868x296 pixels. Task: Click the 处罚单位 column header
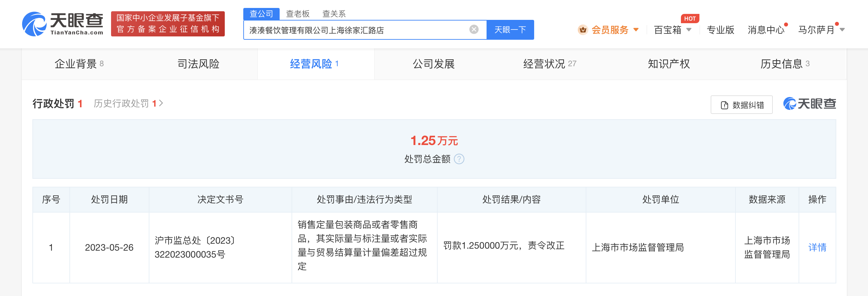[x=660, y=199]
